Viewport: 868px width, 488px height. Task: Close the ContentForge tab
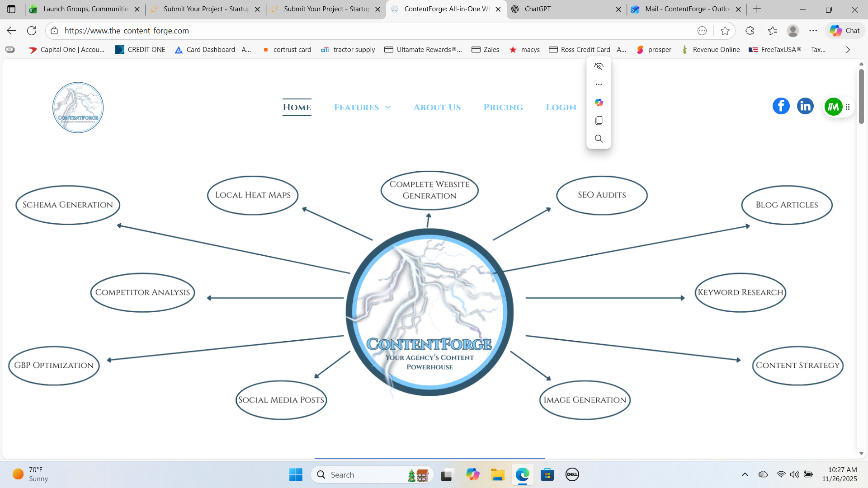(498, 9)
